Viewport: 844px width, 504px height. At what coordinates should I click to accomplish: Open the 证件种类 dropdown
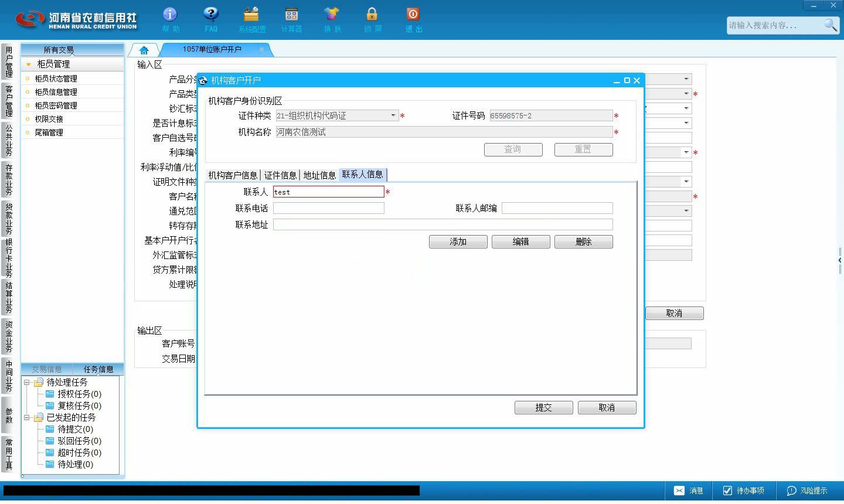click(x=393, y=115)
